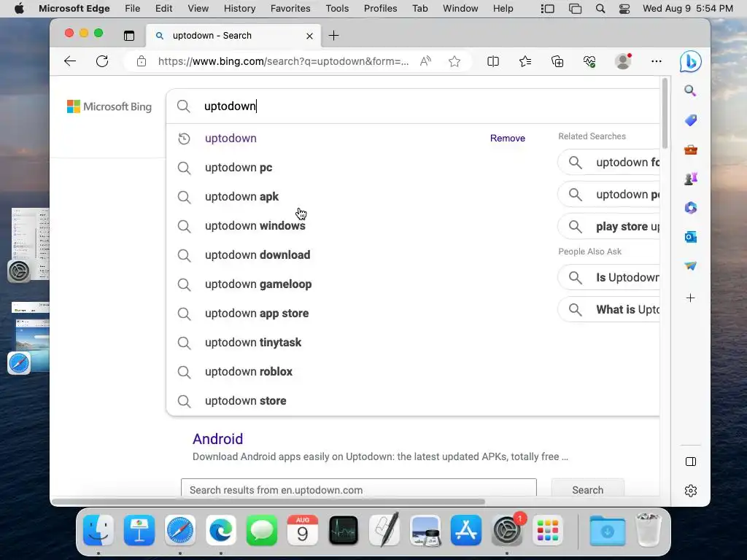
Task: Choose suggestion uptodown download
Action: coord(258,254)
